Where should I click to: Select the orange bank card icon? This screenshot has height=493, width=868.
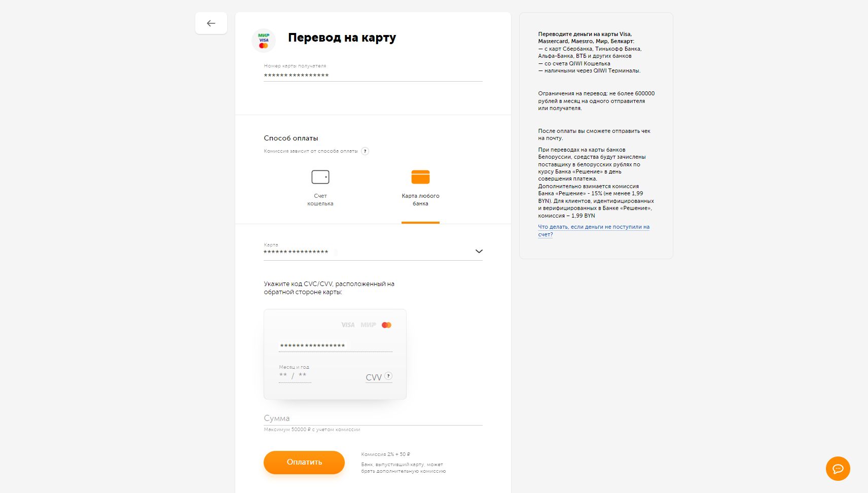pos(420,177)
